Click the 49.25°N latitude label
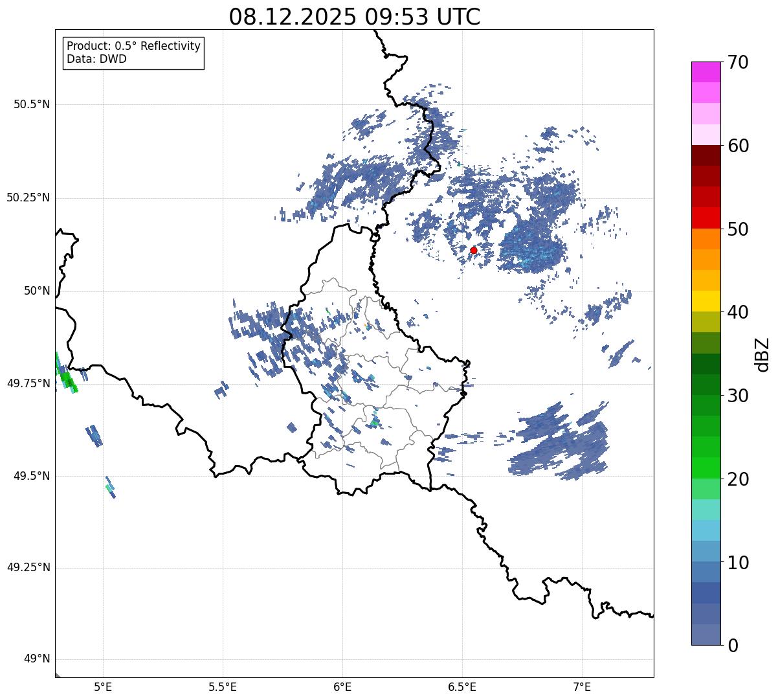 (x=28, y=568)
